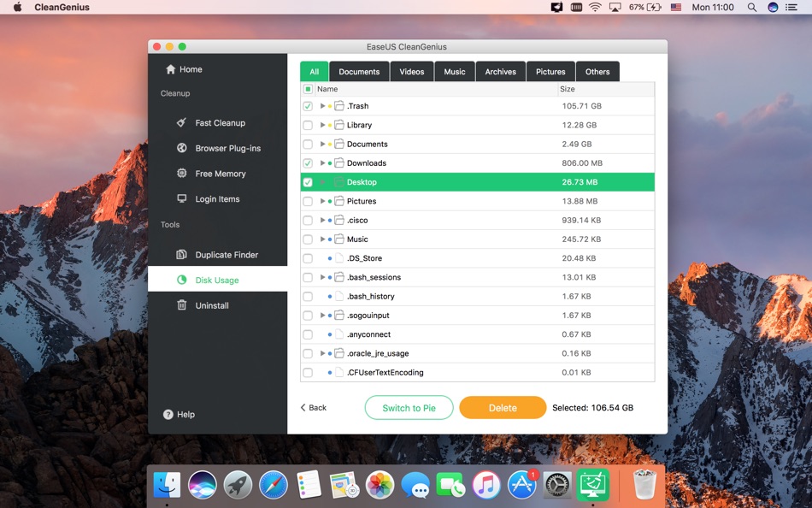Viewport: 812px width, 508px height.
Task: Check the Library checkbox
Action: pyautogui.click(x=308, y=125)
